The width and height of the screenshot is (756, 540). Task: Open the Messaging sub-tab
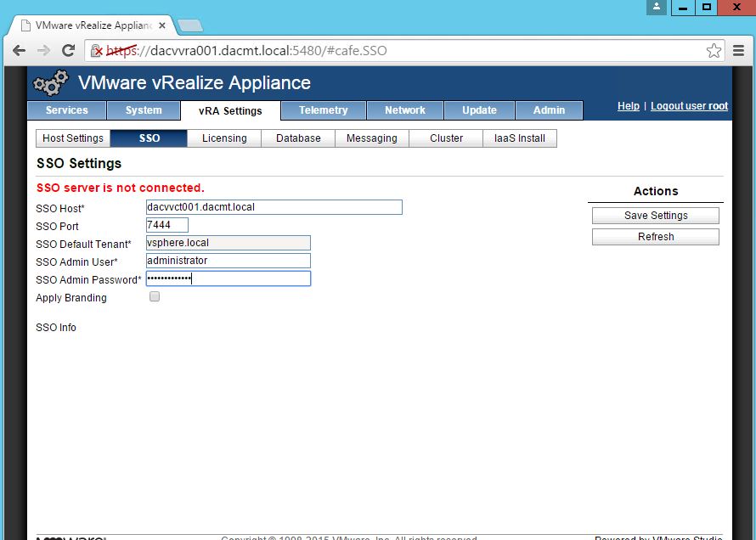pos(372,138)
